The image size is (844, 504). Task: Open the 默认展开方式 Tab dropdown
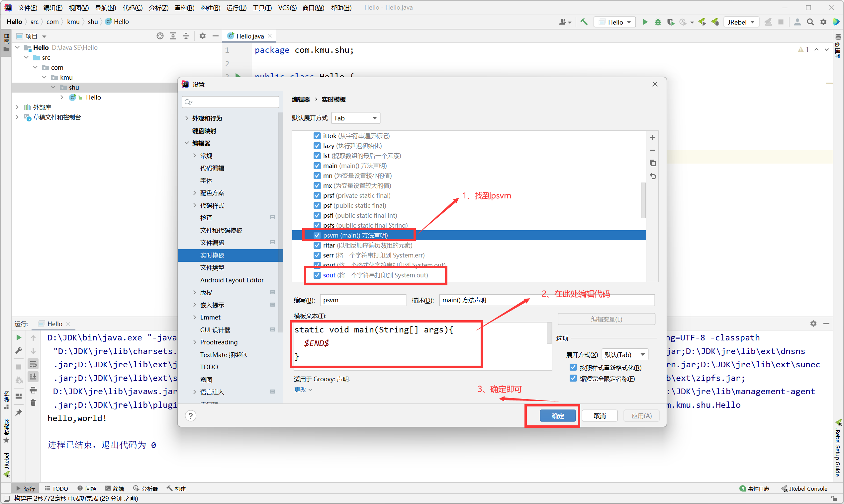[355, 118]
